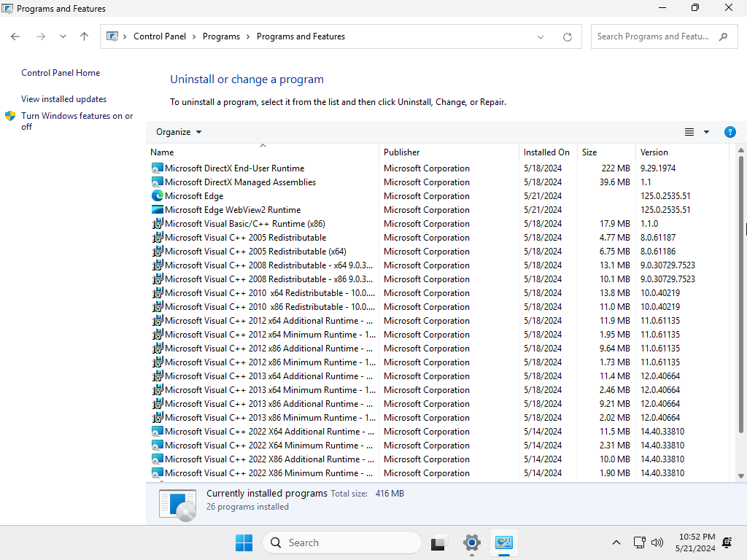Image resolution: width=747 pixels, height=560 pixels.
Task: Click icon of Visual C++ 2013 x86 Minimum Runtime
Action: 158,418
